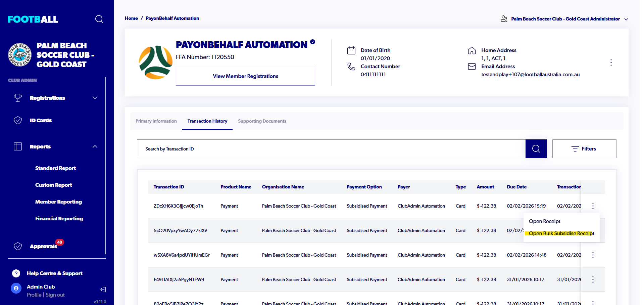Click the Email Address envelope icon

pos(472,67)
